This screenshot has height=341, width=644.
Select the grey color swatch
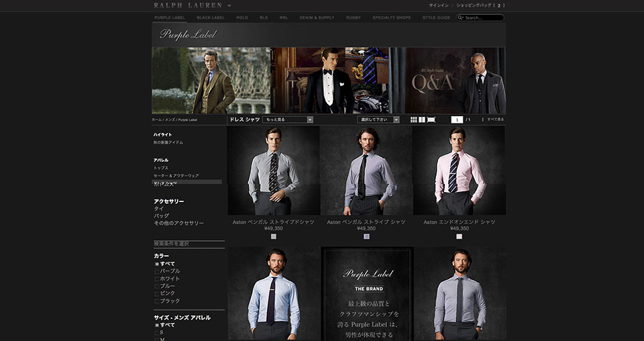click(x=274, y=237)
